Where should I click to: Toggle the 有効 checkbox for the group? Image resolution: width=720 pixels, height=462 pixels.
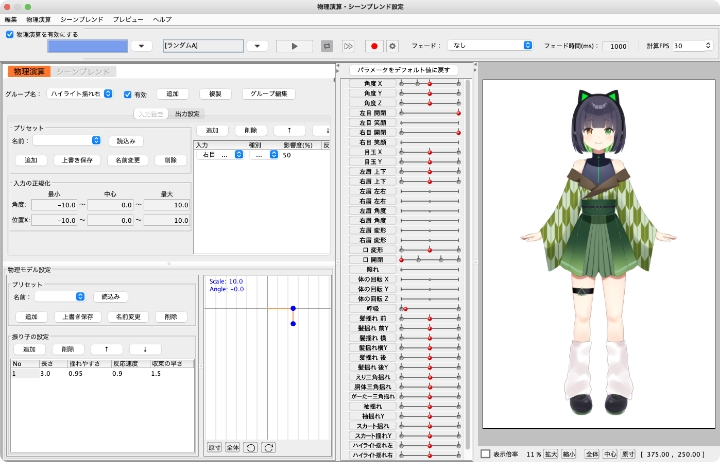127,94
